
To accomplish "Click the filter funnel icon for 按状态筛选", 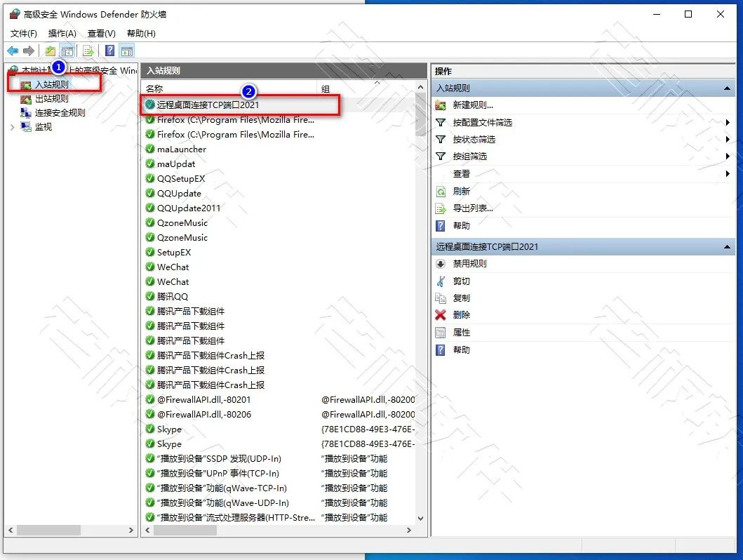I will tap(441, 139).
